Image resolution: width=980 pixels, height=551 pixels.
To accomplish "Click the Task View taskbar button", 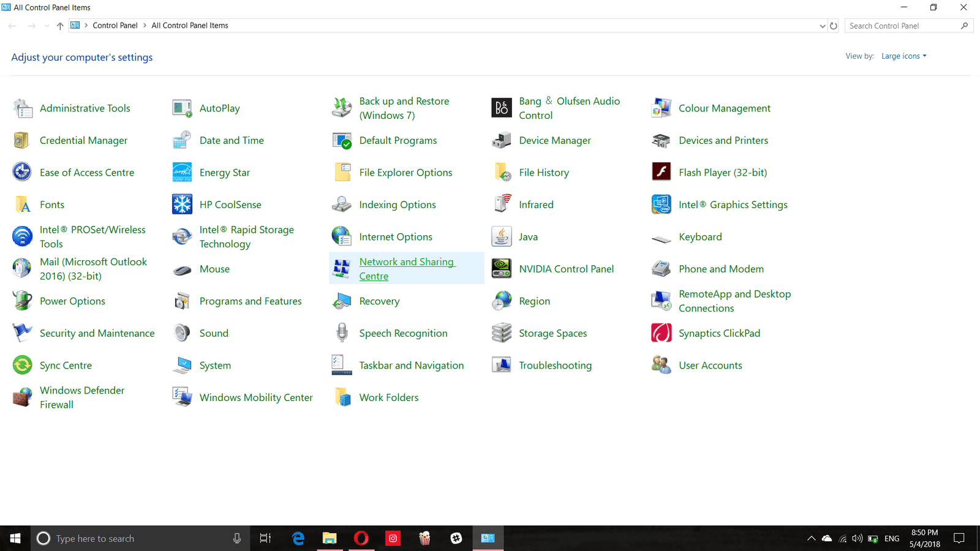I will pyautogui.click(x=265, y=538).
